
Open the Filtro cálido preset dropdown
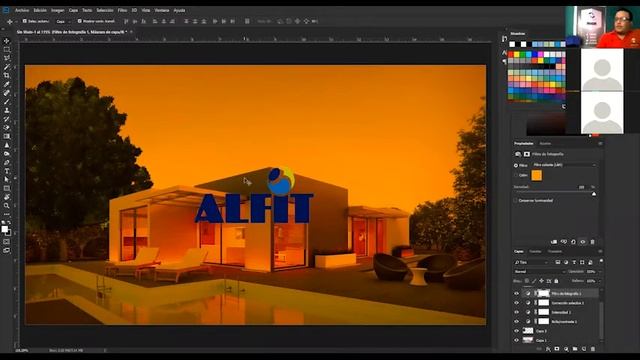[564, 165]
